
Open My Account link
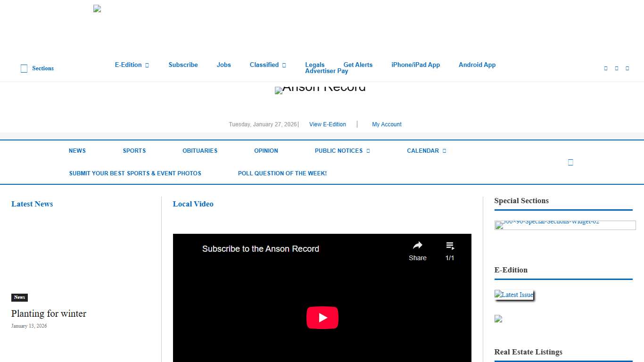coord(387,124)
